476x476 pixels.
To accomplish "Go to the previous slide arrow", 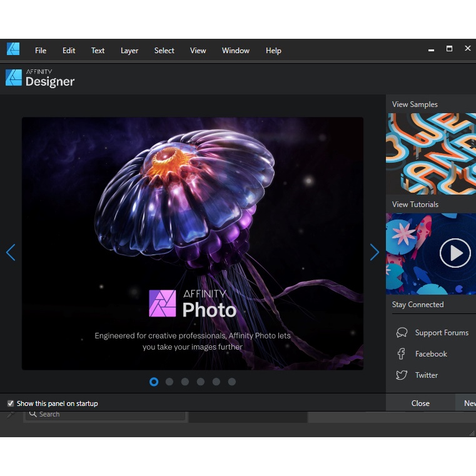I will [11, 252].
